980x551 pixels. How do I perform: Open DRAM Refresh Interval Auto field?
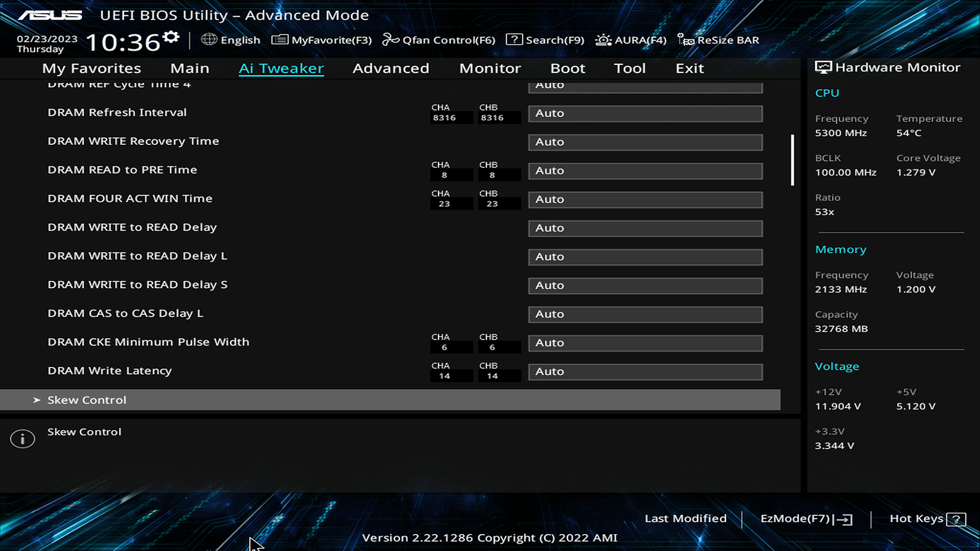point(645,113)
